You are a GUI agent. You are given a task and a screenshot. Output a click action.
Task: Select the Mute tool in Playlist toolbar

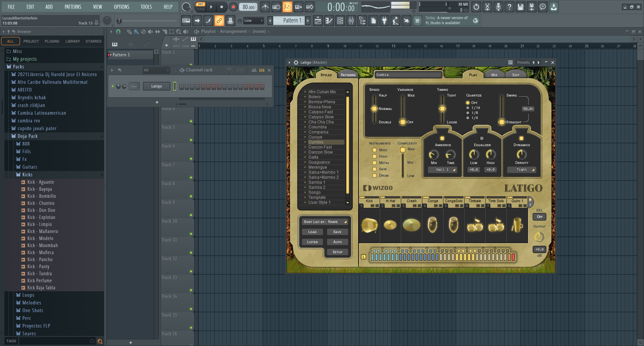[x=150, y=32]
